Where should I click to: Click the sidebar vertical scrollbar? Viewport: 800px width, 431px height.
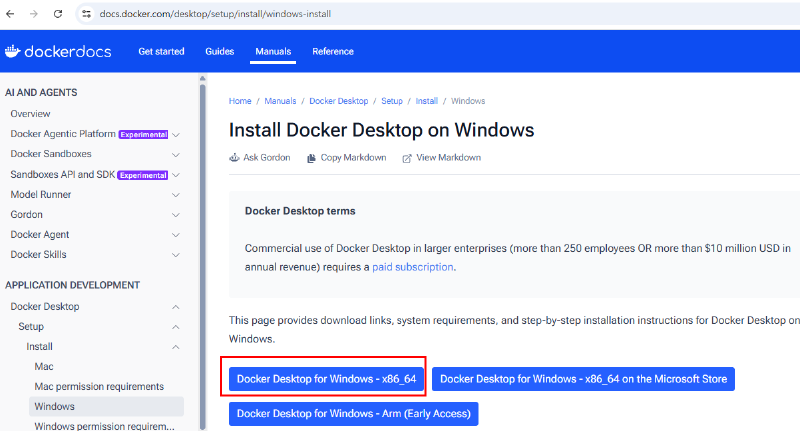click(203, 255)
